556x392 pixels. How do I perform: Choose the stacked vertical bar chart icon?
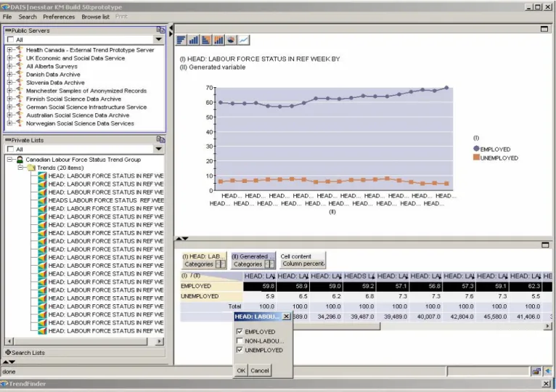(218, 40)
